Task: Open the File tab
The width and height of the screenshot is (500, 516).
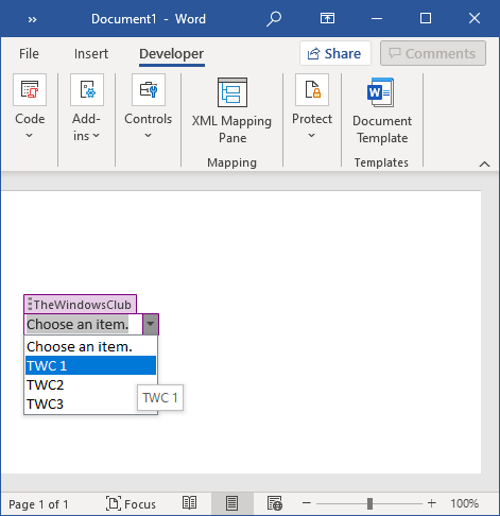Action: tap(29, 54)
